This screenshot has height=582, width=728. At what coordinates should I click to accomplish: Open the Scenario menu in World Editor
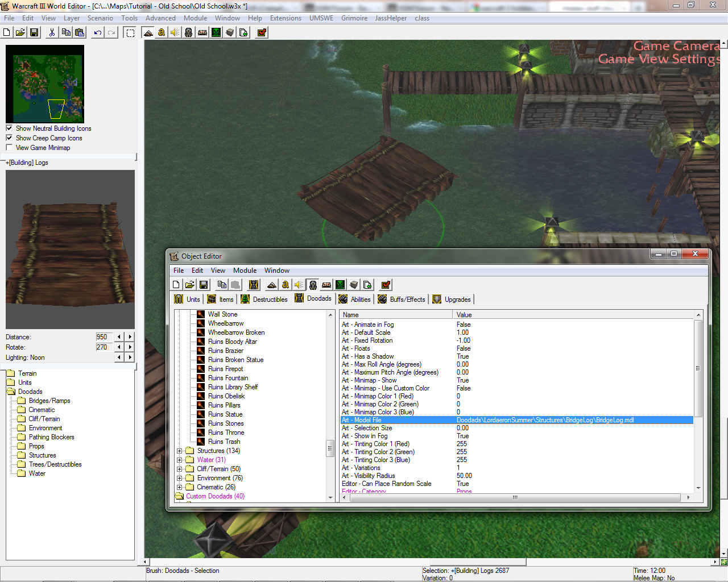[x=100, y=18]
